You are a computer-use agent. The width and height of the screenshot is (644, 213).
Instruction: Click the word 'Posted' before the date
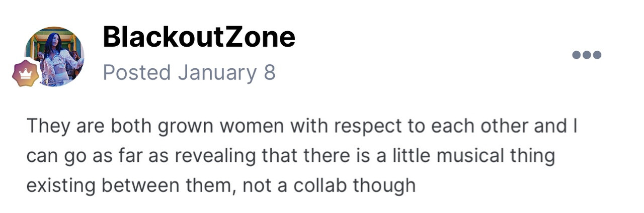(x=137, y=73)
